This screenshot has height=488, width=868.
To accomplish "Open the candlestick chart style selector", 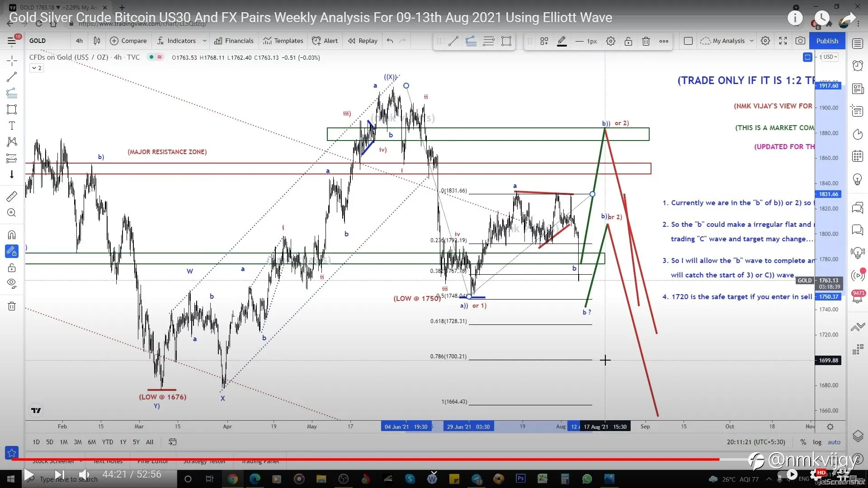I will (97, 41).
